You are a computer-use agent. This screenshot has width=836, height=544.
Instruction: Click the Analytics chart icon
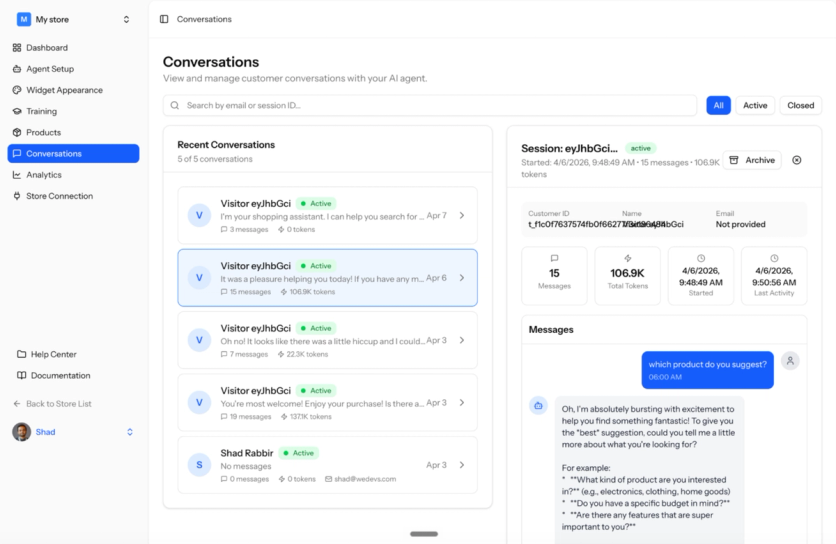pyautogui.click(x=17, y=175)
